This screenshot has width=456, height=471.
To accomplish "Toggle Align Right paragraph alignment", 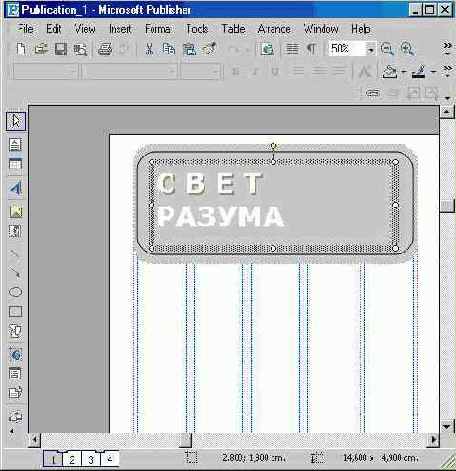I will (x=338, y=71).
